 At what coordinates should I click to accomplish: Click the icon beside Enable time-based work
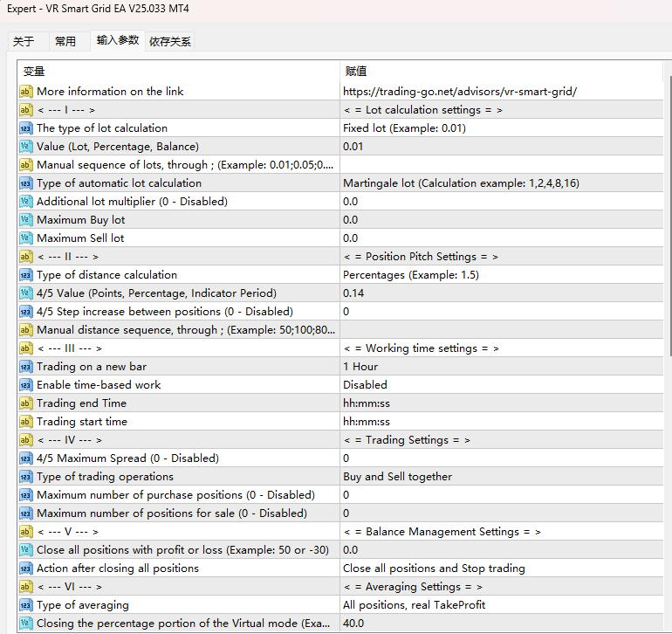[x=25, y=385]
